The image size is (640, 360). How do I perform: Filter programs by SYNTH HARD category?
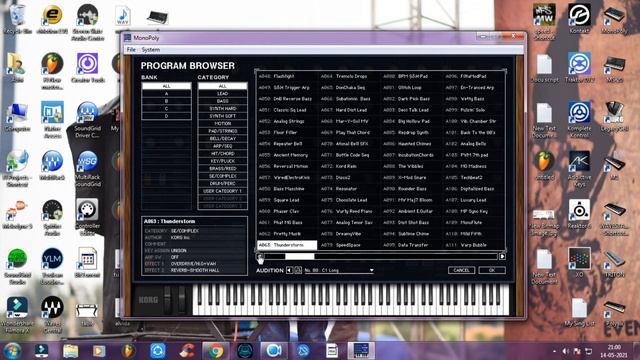tap(222, 109)
